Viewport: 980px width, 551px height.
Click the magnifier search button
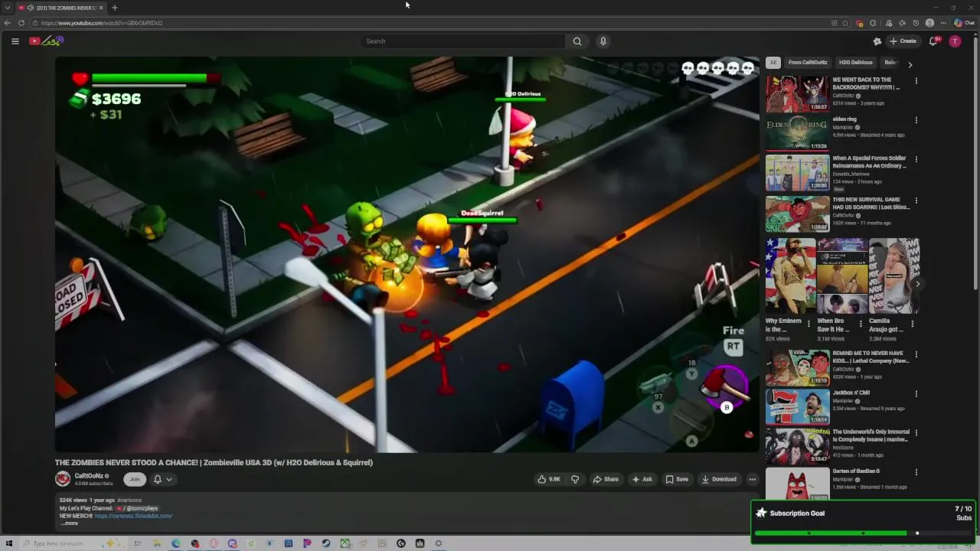(x=577, y=41)
